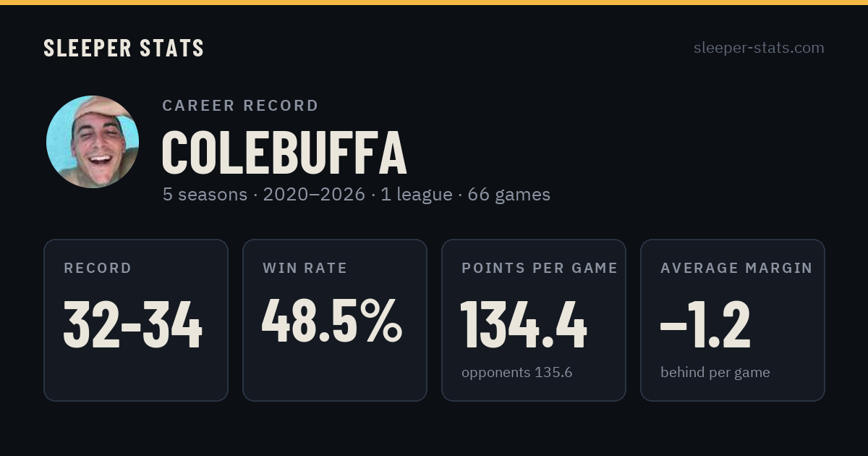Select the Points Per Game card
Image resolution: width=868 pixels, height=456 pixels.
coord(534,320)
